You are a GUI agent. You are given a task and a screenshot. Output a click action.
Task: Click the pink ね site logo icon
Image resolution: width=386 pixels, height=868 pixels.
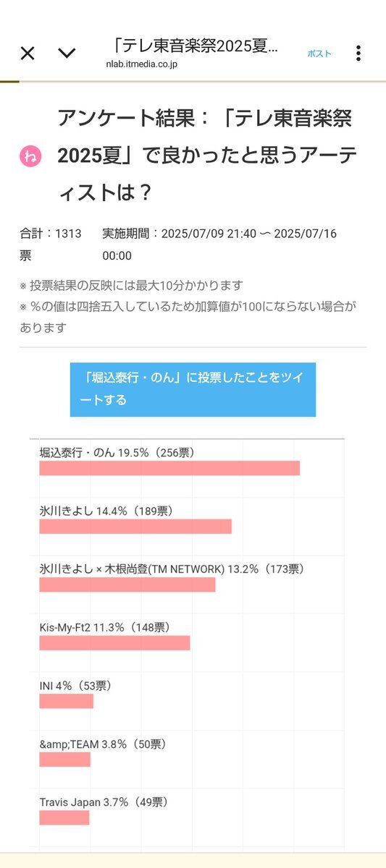tap(30, 156)
